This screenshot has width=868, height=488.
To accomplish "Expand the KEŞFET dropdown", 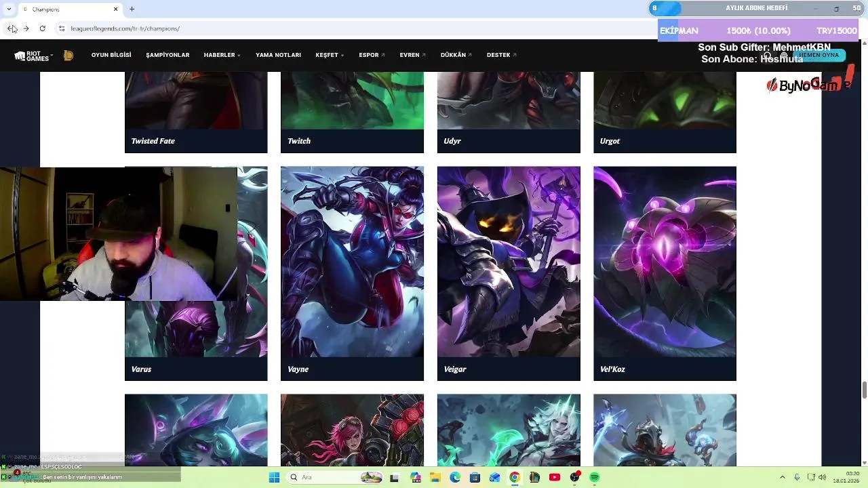I will [330, 55].
